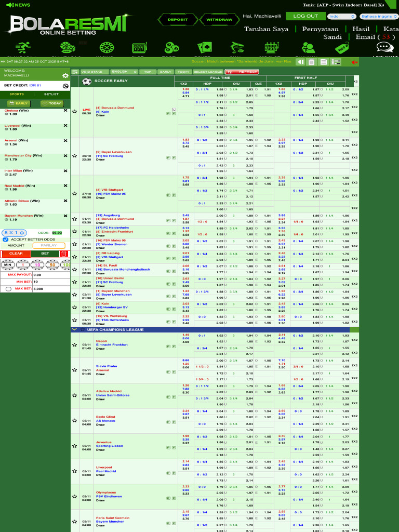Image resolution: width=399 pixels, height=532 pixels.
Task: Remove the Inter Milan (Win) selection
Action: [65, 170]
